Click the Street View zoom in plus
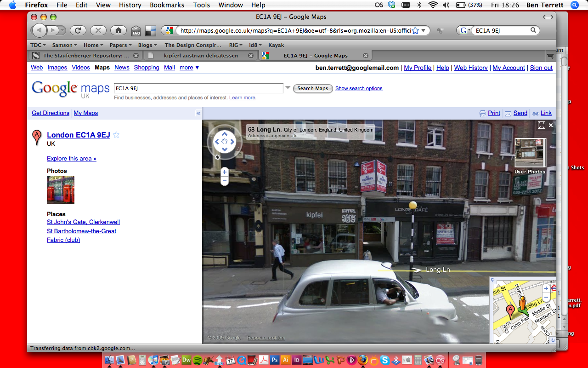The height and width of the screenshot is (368, 588). click(x=225, y=172)
